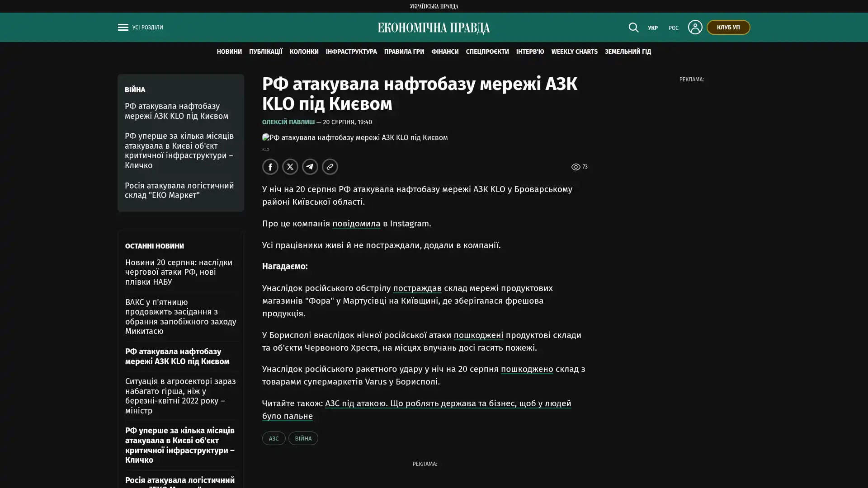Image resolution: width=868 pixels, height=488 pixels.
Task: Open Війна box story about Кличко statement
Action: [x=179, y=151]
